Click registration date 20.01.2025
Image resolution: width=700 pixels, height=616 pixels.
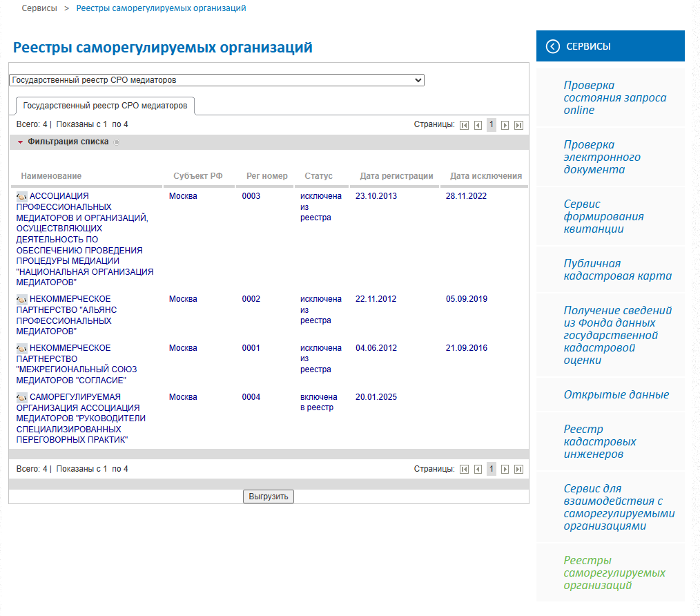tap(376, 397)
